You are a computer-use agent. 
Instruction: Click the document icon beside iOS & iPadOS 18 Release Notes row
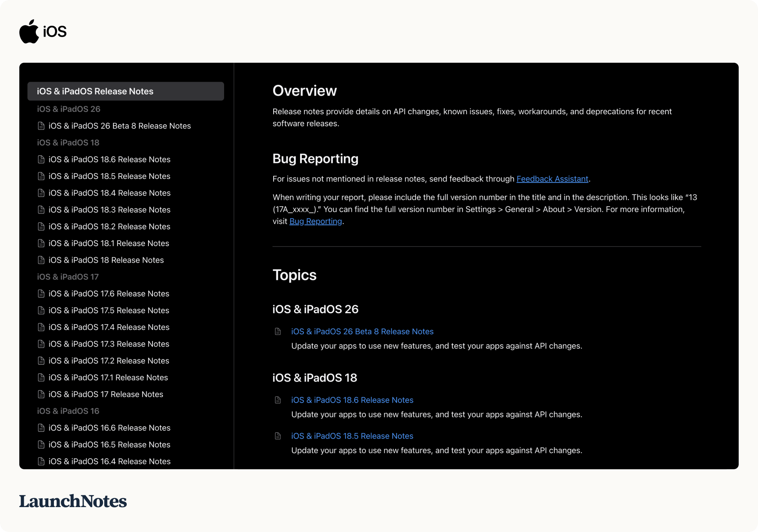(x=41, y=260)
